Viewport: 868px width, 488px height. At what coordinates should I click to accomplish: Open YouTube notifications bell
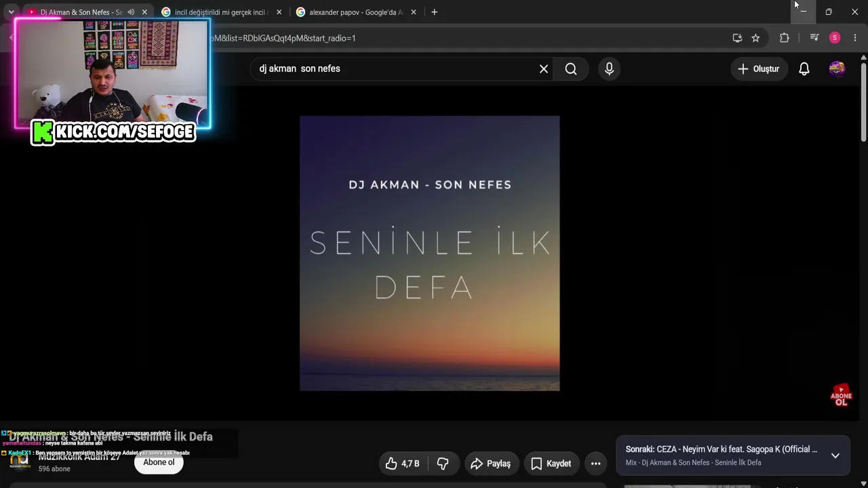(804, 68)
